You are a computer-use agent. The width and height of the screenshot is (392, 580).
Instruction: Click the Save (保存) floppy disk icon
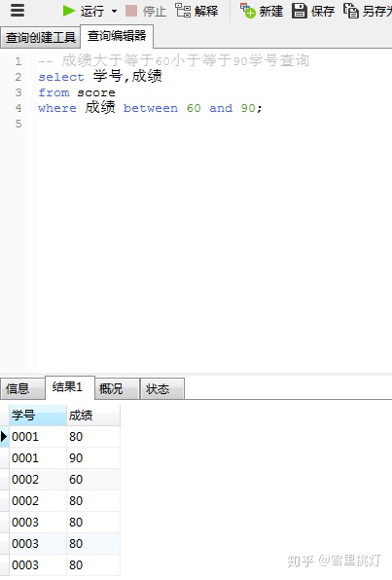coord(300,11)
